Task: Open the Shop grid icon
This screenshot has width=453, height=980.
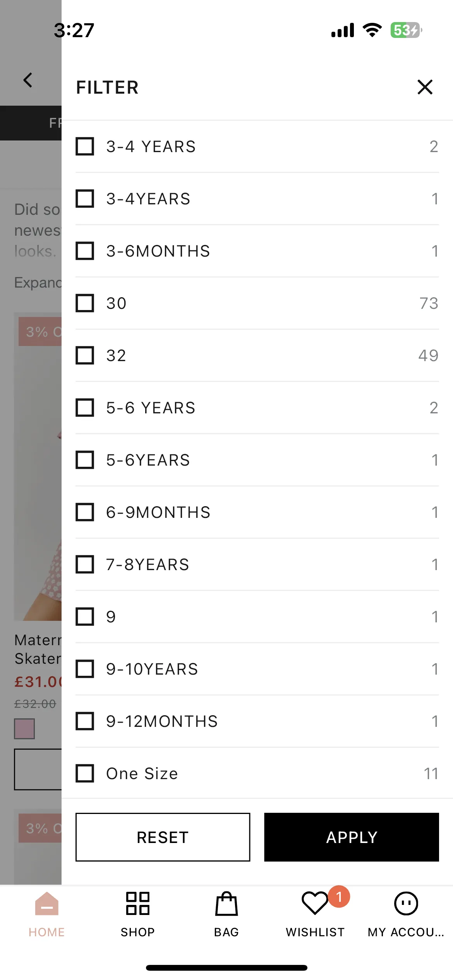Action: click(137, 903)
